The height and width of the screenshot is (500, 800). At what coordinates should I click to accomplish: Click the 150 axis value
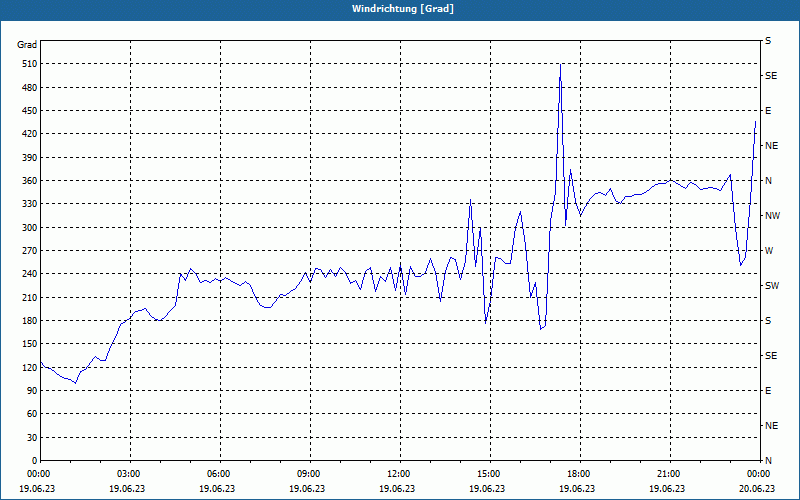coord(31,344)
